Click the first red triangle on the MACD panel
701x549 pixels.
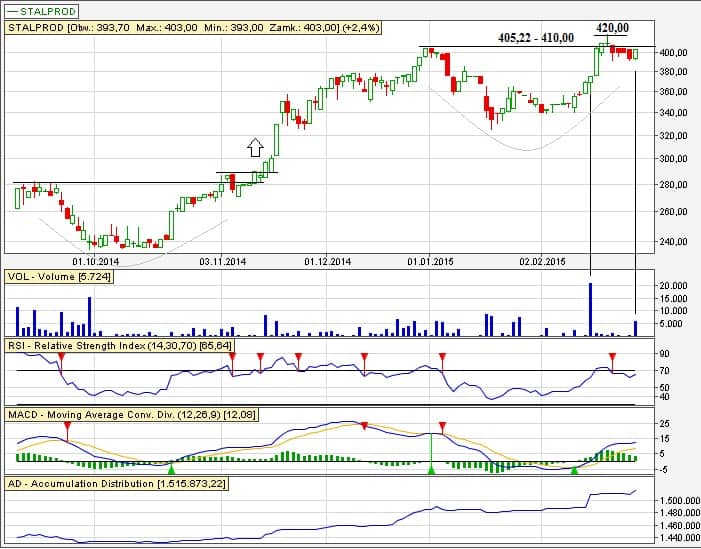click(67, 425)
